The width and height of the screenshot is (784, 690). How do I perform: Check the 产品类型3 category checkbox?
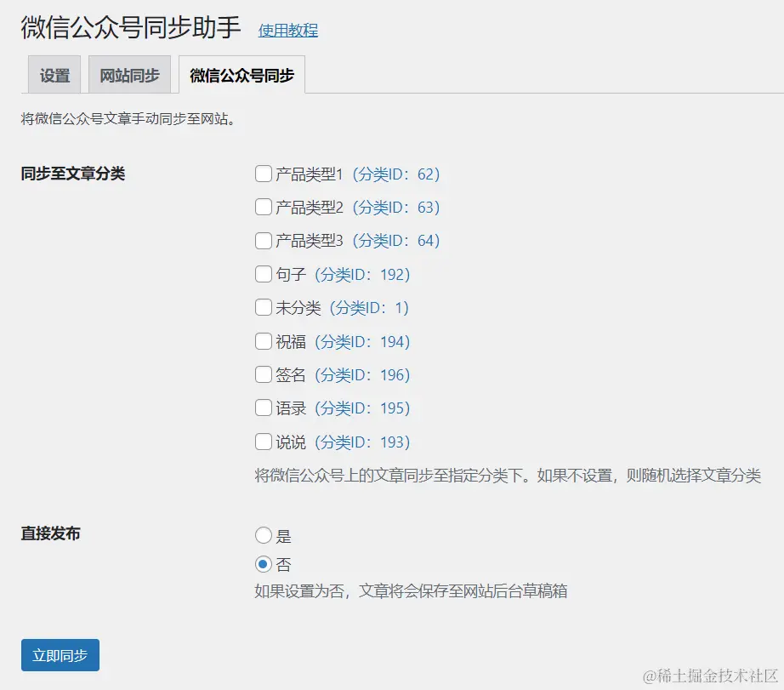(x=263, y=240)
